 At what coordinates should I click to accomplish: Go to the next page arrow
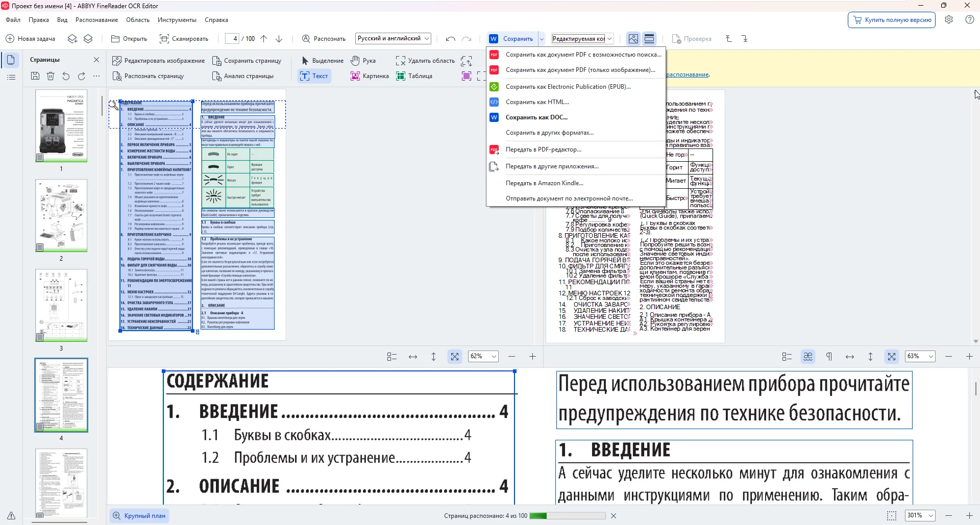pyautogui.click(x=279, y=39)
